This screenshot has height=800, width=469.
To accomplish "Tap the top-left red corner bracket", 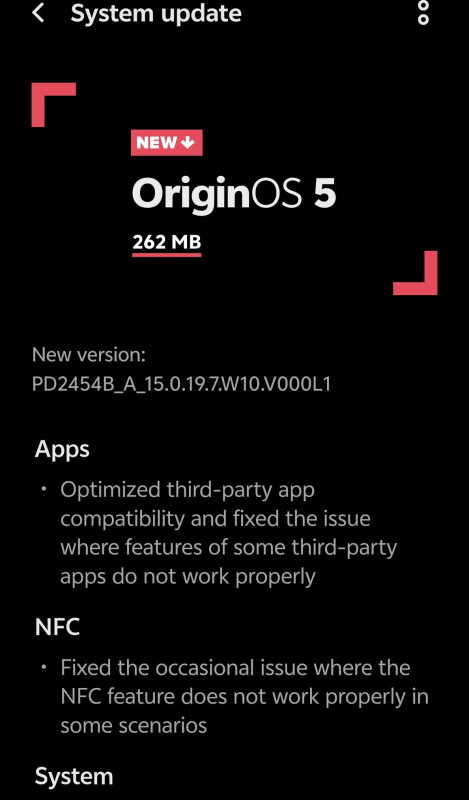I will click(54, 105).
